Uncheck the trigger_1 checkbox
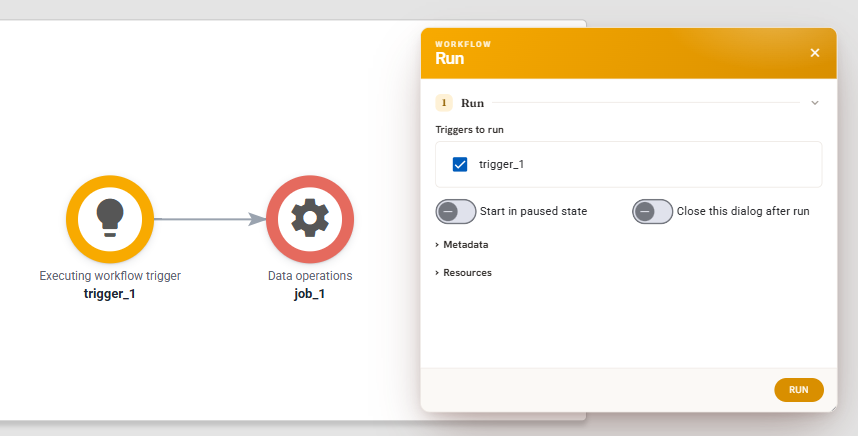 pos(460,164)
